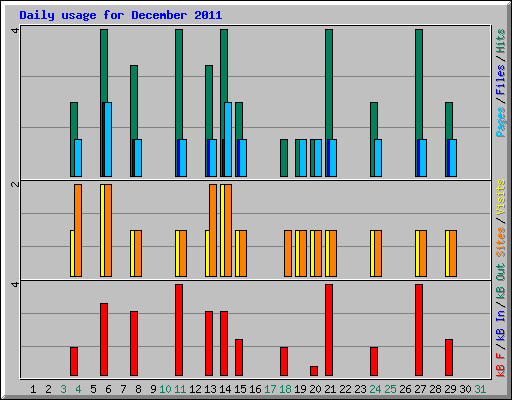Viewport: 512px width, 400px height.
Task: Click day label "21" on the x-axis
Action: (330, 389)
